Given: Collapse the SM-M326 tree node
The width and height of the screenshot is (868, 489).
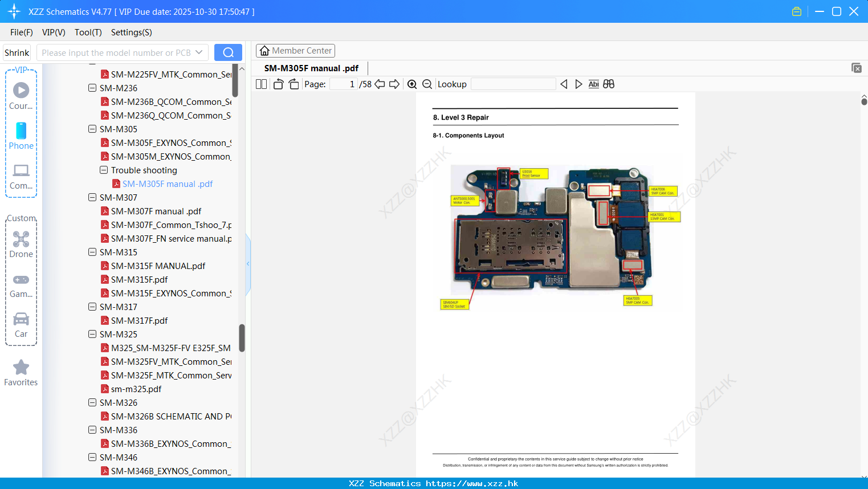Looking at the screenshot, I should 92,402.
